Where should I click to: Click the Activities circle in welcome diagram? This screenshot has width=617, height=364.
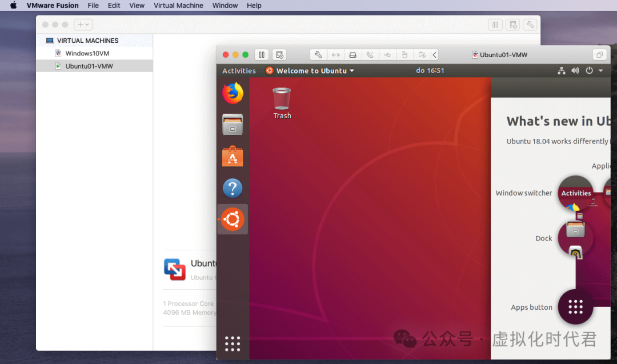click(576, 193)
